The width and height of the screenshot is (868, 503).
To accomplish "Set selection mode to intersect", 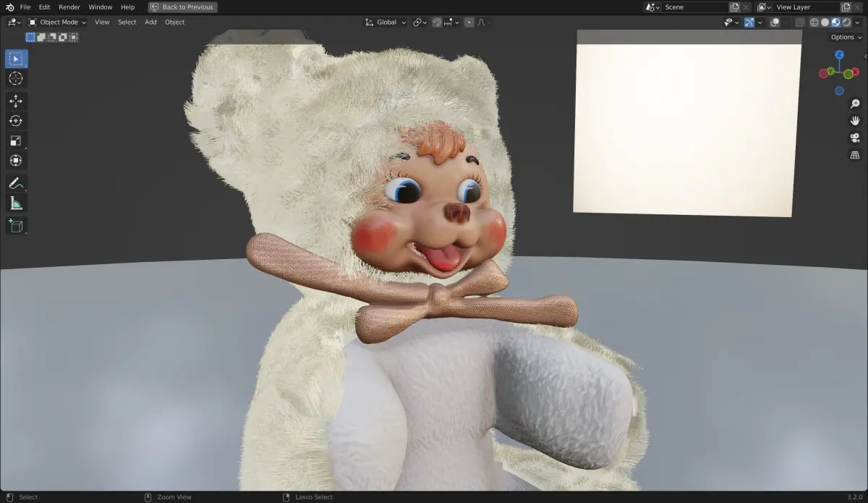I will [74, 37].
